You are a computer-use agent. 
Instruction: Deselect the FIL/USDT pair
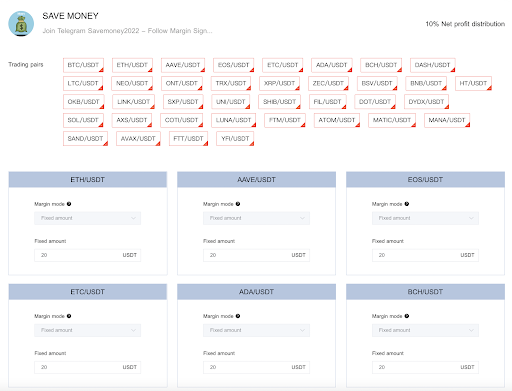coord(328,102)
